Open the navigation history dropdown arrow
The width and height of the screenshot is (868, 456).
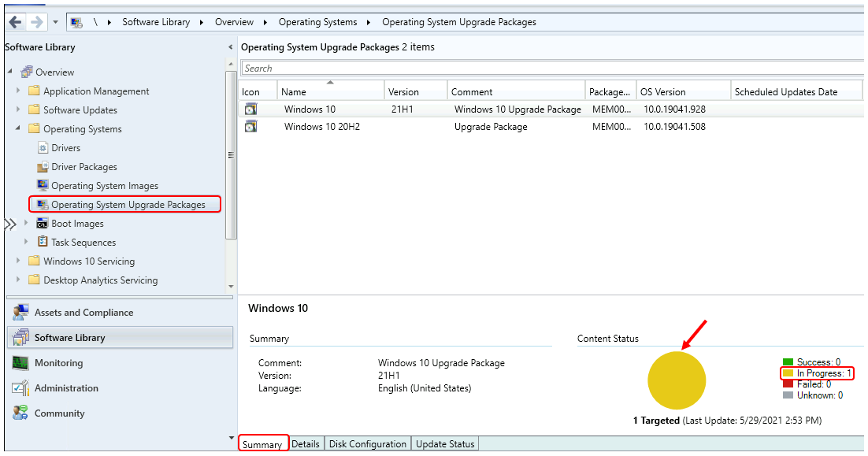coord(55,22)
